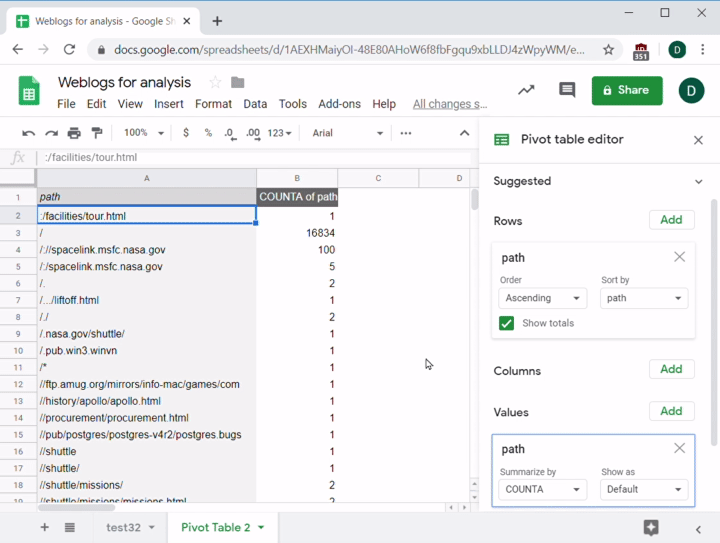The width and height of the screenshot is (720, 543).
Task: Open the Data menu
Action: [x=255, y=104]
